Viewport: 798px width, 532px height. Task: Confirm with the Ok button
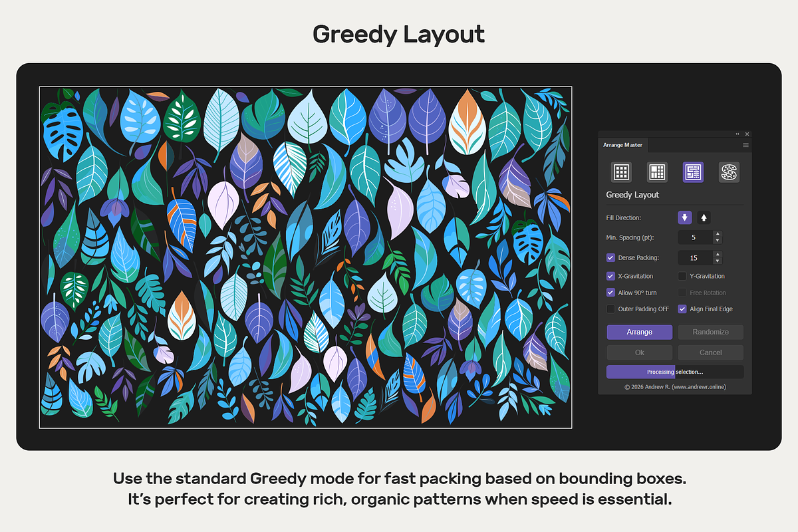640,352
